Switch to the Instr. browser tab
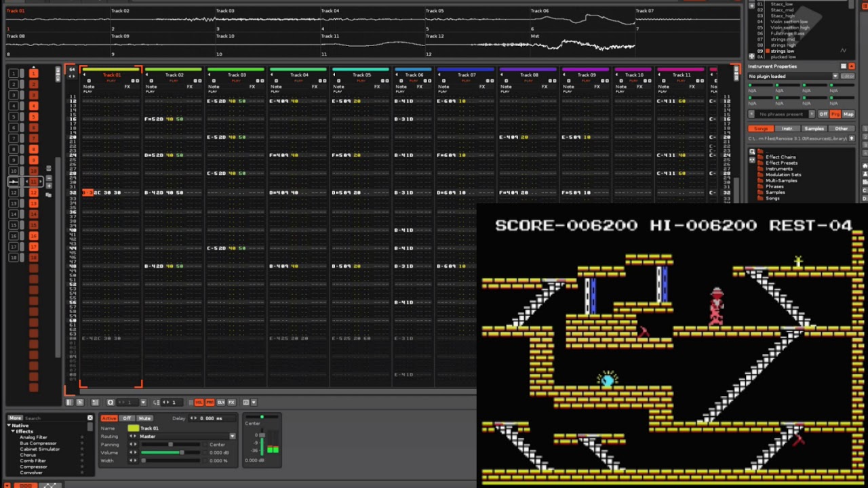The height and width of the screenshot is (488, 868). (x=787, y=129)
